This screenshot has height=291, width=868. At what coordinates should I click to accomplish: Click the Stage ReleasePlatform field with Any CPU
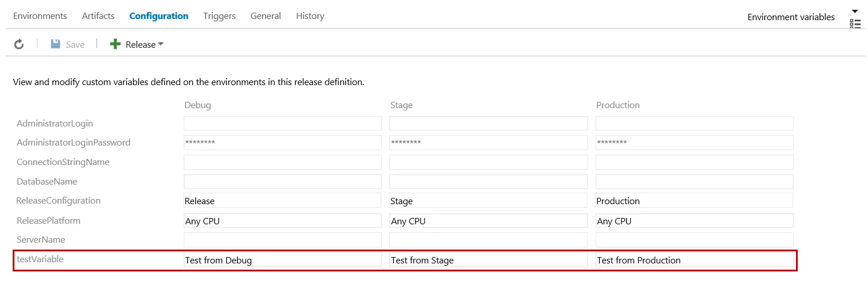488,221
